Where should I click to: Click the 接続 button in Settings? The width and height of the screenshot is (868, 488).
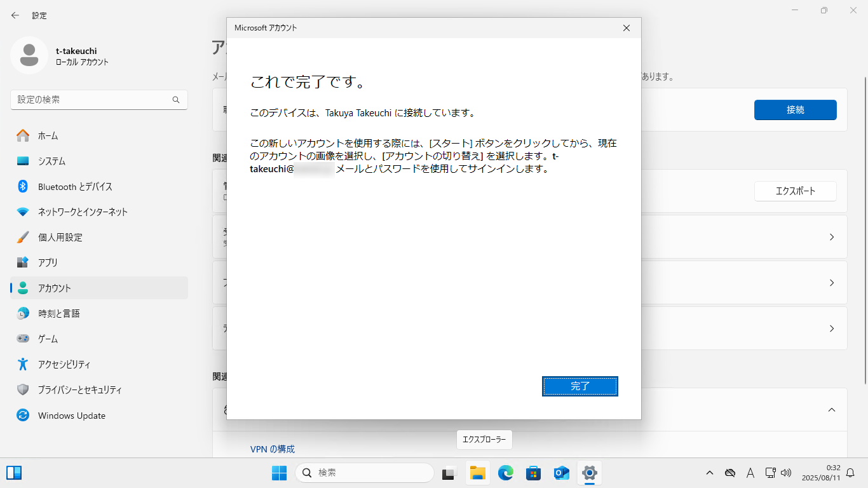[x=795, y=110]
